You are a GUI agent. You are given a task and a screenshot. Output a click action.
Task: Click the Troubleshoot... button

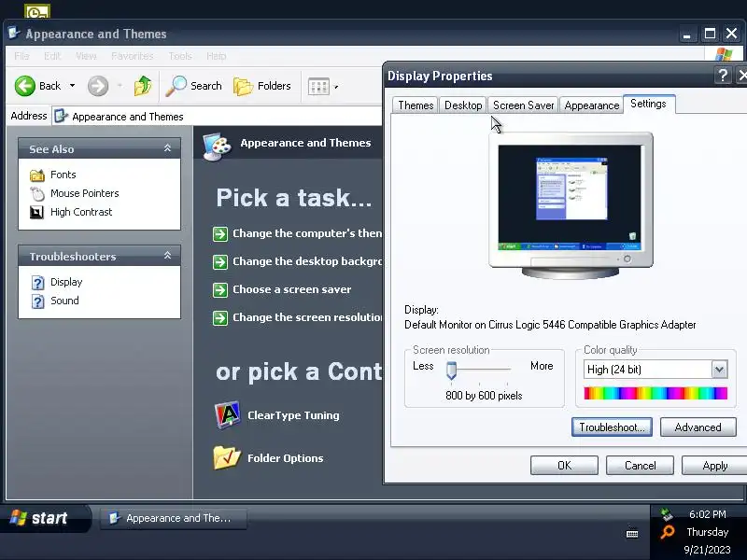coord(612,427)
